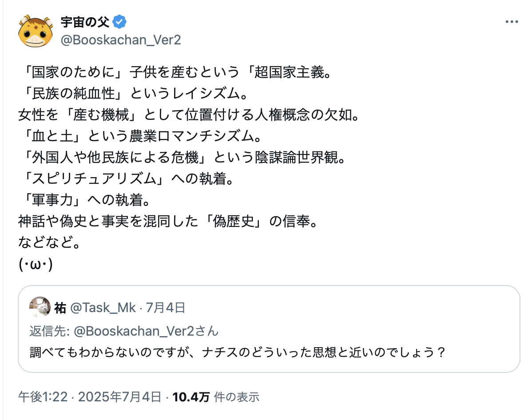Viewport: 532px width, 420px height.
Task: Open 宇宙の父's profile avatar
Action: pos(36,31)
